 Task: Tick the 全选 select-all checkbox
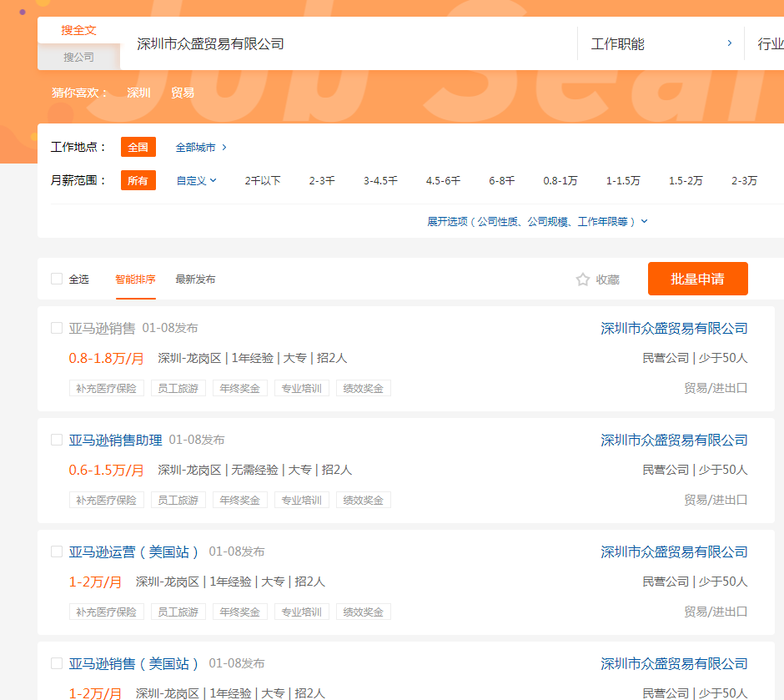point(57,279)
